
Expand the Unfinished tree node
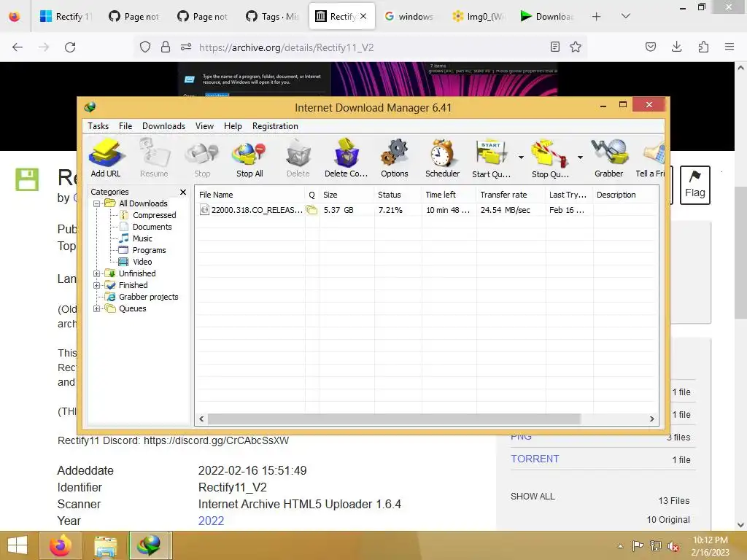(x=97, y=274)
